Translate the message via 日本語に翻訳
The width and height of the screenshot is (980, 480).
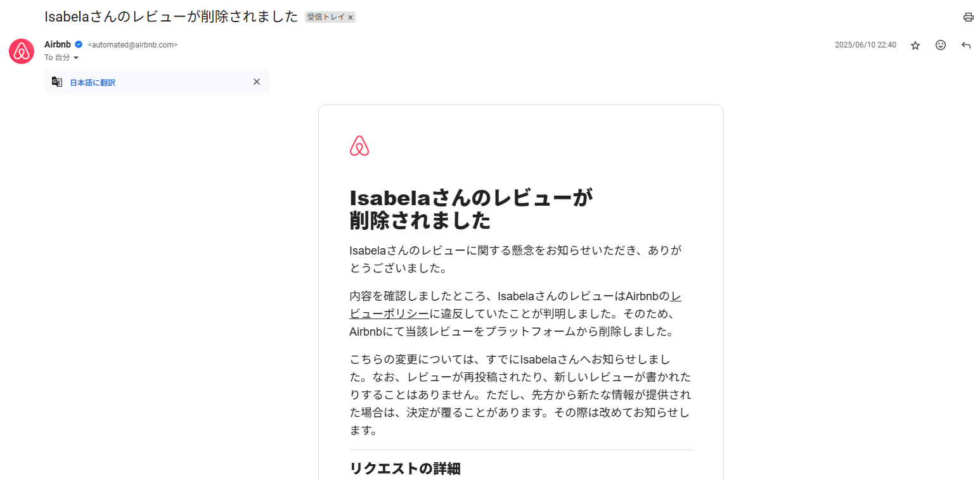tap(93, 82)
